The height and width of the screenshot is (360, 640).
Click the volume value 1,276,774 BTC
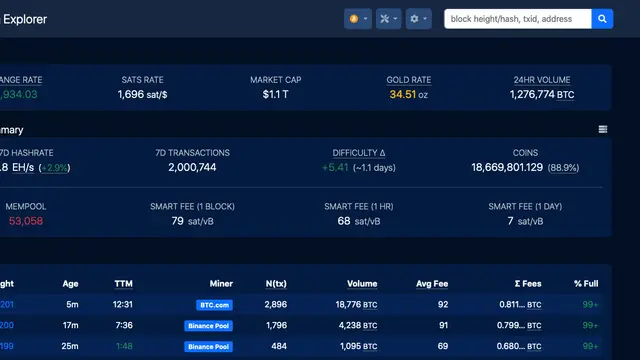542,95
